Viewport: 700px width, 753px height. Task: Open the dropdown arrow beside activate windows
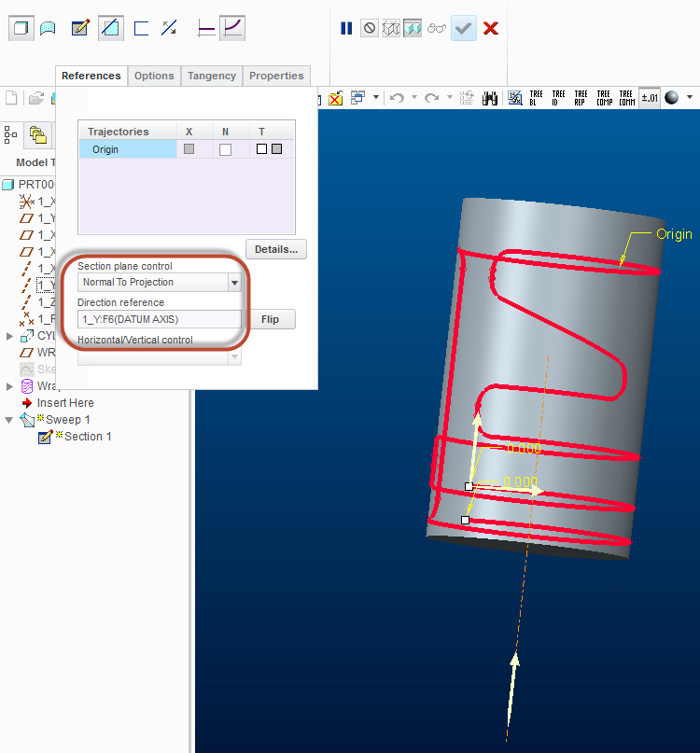coord(376,97)
